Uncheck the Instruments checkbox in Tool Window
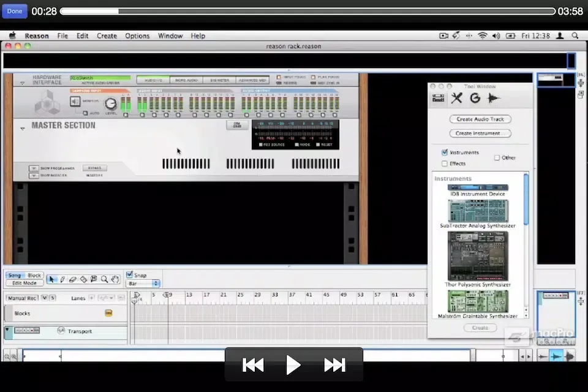Screen dimensions: 588x392 (445, 153)
